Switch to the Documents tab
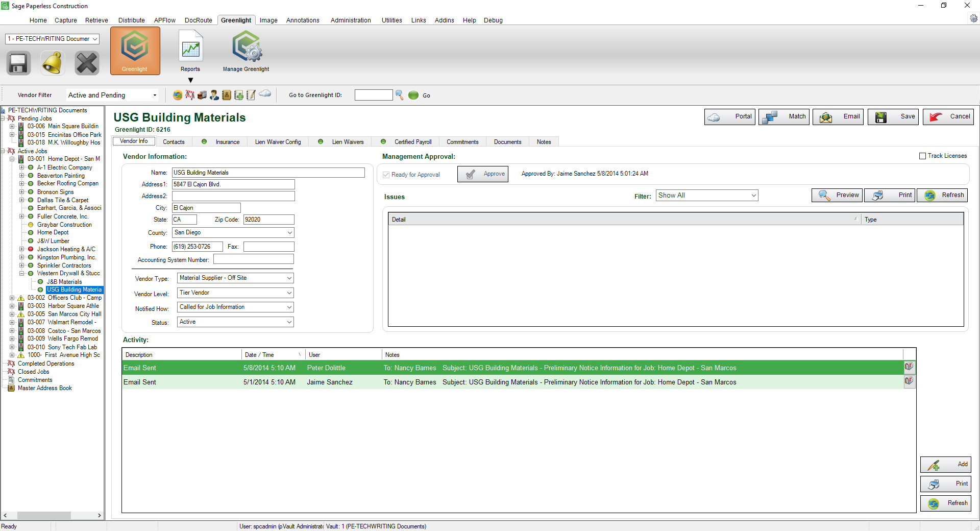 (508, 142)
